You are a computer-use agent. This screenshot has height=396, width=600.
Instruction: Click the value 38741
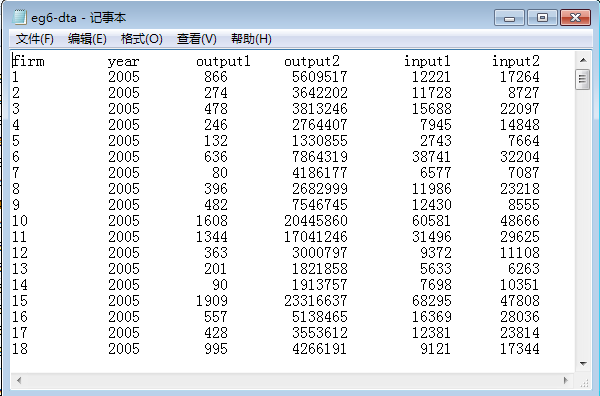click(x=431, y=157)
